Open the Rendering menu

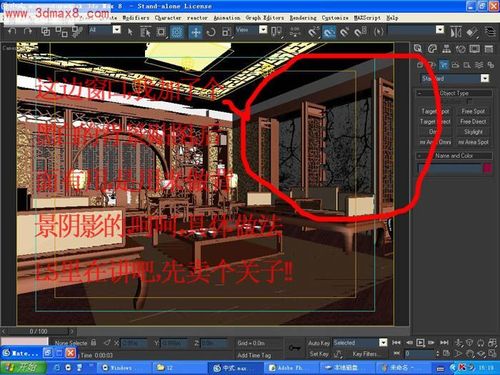(x=303, y=18)
